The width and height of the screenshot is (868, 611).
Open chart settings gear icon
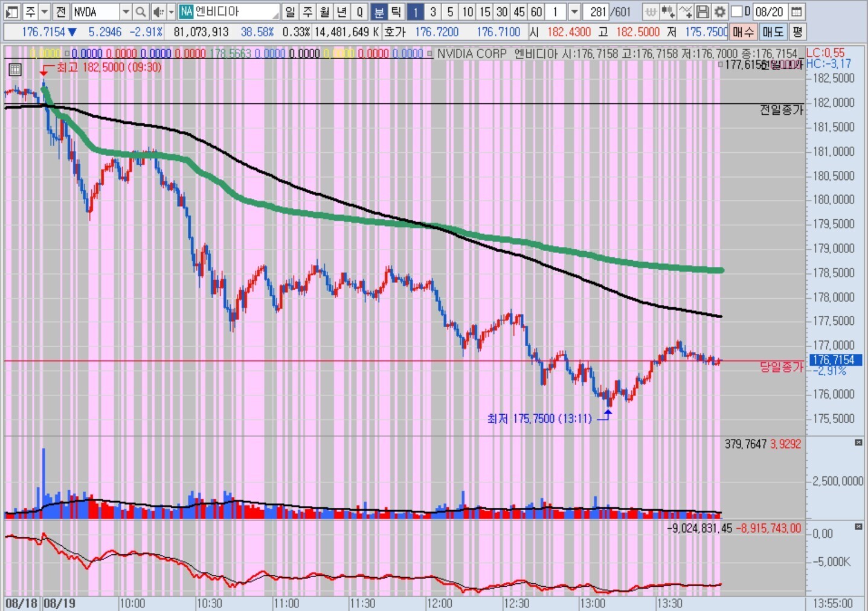click(719, 11)
